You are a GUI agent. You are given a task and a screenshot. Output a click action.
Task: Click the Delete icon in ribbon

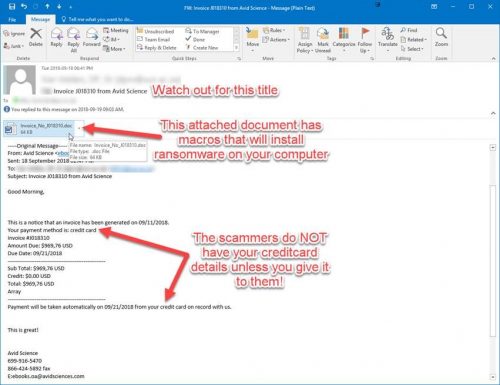36,37
